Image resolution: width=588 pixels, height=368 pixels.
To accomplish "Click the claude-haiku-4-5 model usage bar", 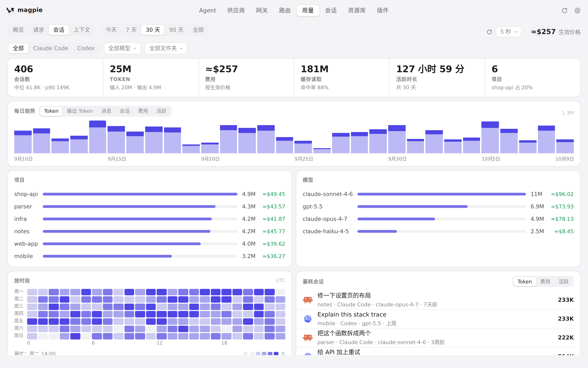I will [x=441, y=231].
